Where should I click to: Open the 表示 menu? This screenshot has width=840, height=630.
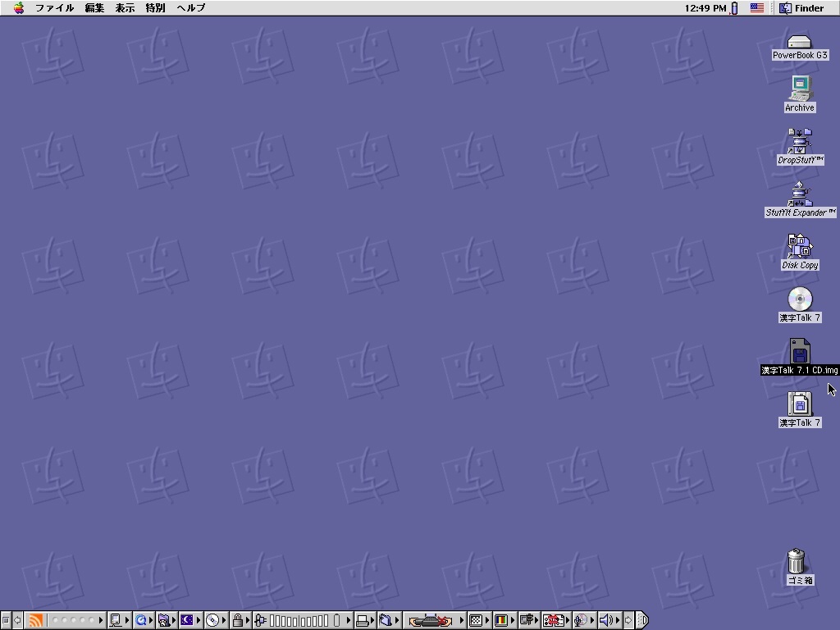[125, 7]
